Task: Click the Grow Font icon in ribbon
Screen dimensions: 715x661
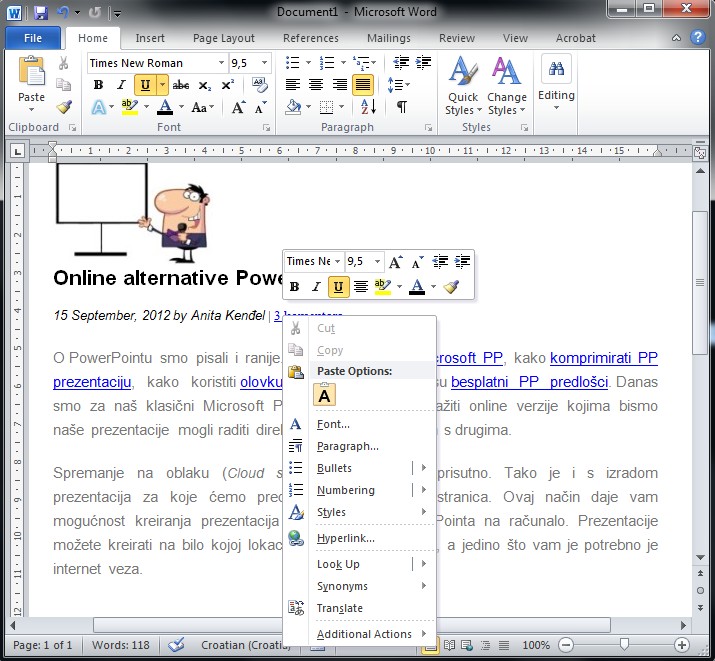Action: point(238,107)
